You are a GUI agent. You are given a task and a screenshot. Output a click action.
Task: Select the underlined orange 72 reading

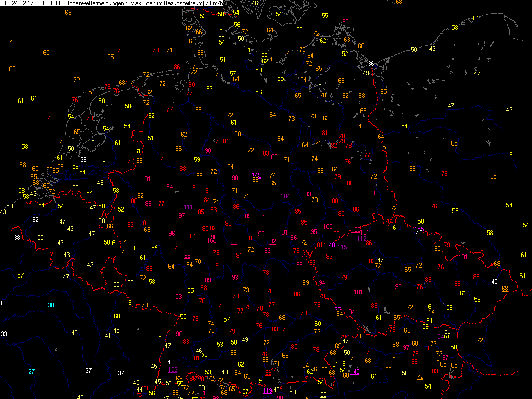click(420, 376)
